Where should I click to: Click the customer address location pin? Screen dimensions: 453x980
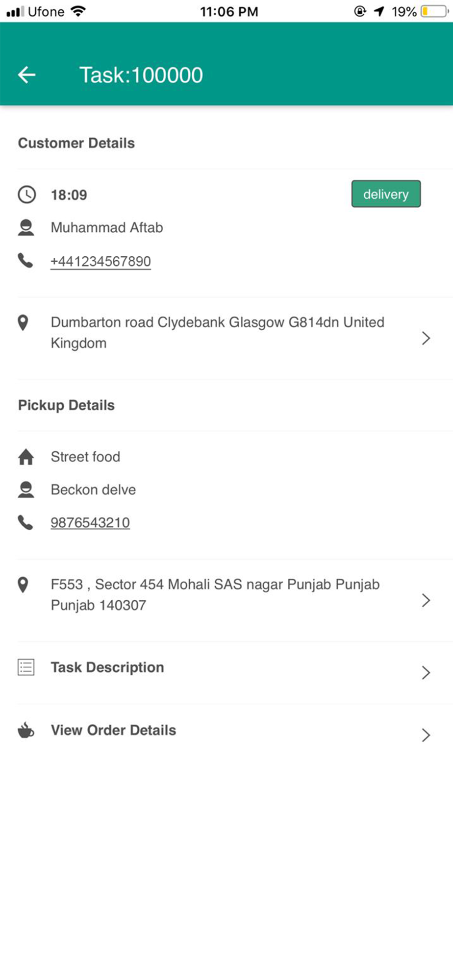click(23, 323)
